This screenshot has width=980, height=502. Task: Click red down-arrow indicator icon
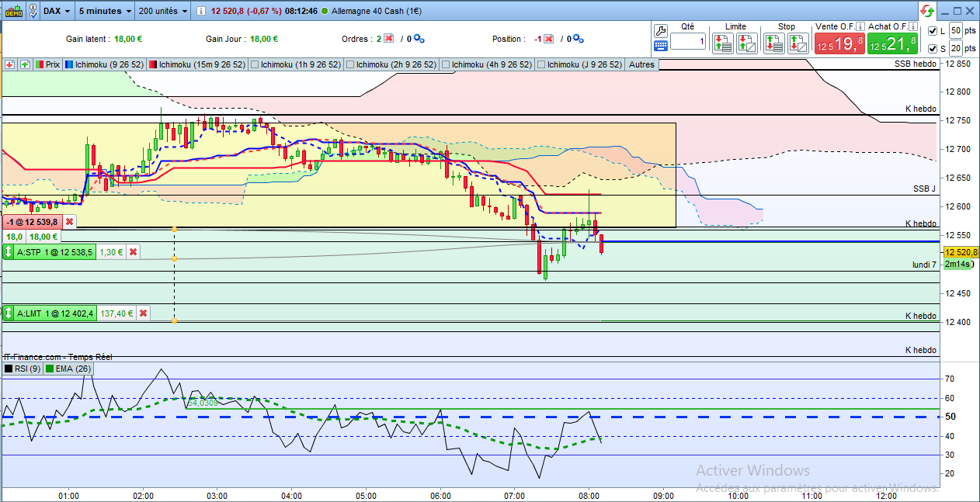point(10,64)
